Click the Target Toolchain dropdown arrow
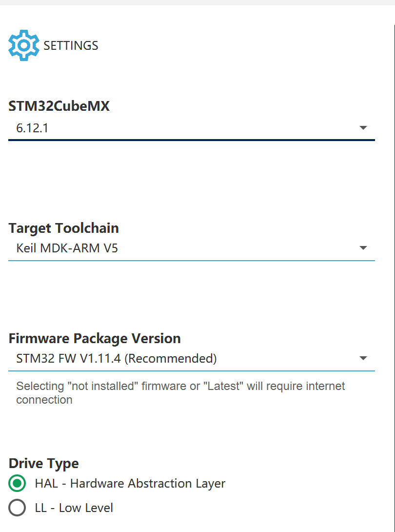The height and width of the screenshot is (532, 395). (363, 248)
